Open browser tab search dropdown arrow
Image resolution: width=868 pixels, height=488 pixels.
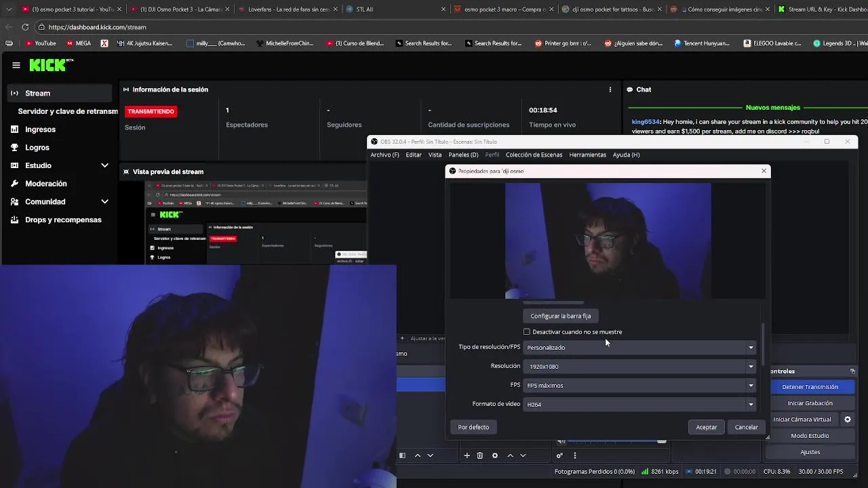(9, 9)
